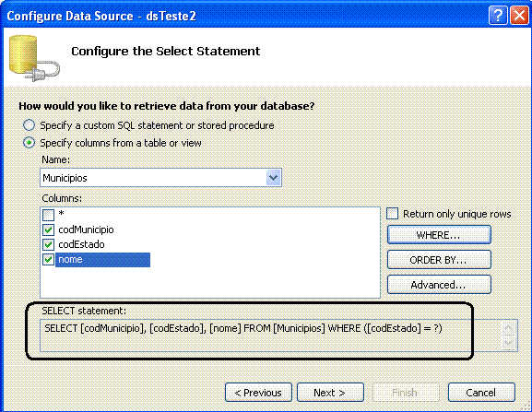Viewport: 532px width, 412px height.
Task: Select columns from table or view option
Action: pos(30,143)
